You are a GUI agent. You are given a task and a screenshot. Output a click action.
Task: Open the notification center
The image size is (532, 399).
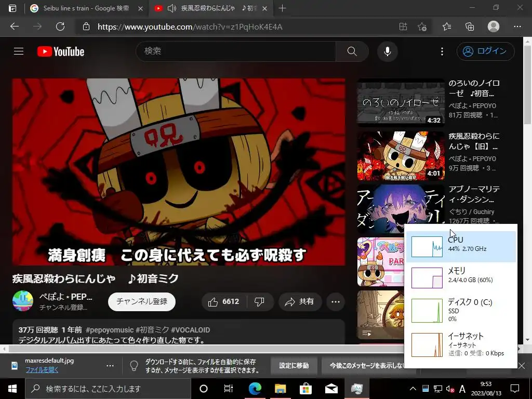coord(515,389)
